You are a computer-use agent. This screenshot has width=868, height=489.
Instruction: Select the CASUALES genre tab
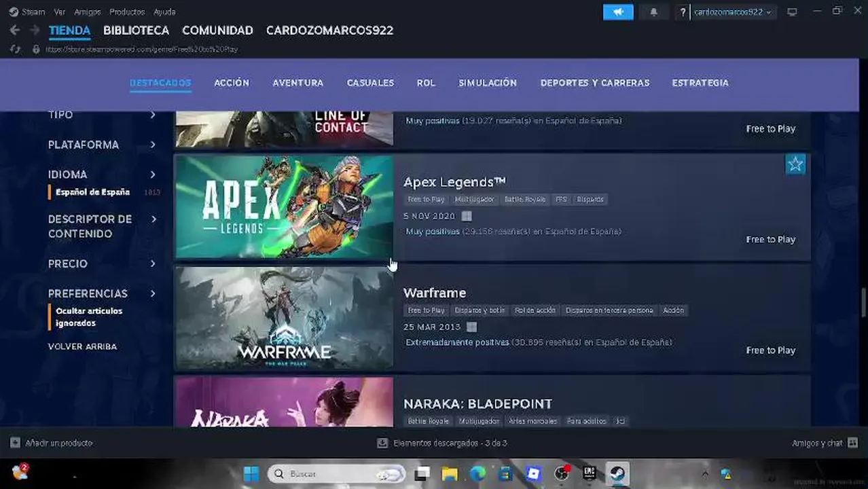click(370, 83)
